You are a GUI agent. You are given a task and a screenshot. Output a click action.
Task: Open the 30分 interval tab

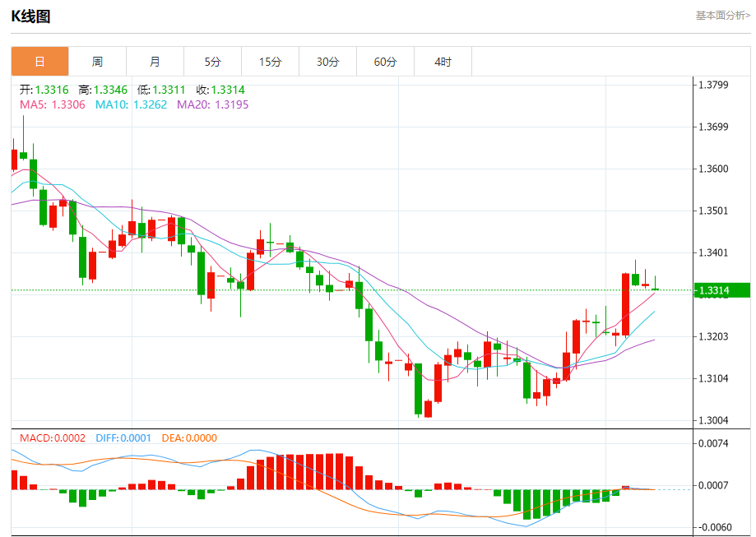[328, 61]
